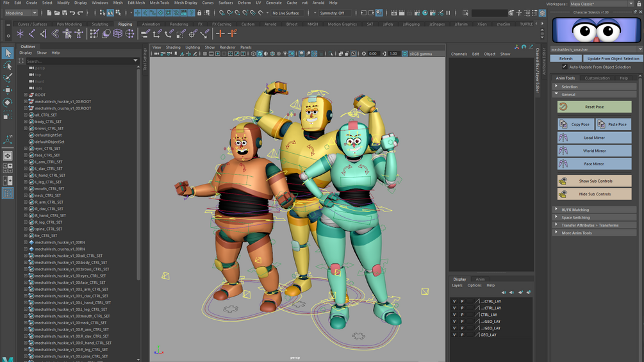Toggle V visibility of the bottom GEO_LAY layer
Screen dimensions: 644x362
[x=454, y=335]
